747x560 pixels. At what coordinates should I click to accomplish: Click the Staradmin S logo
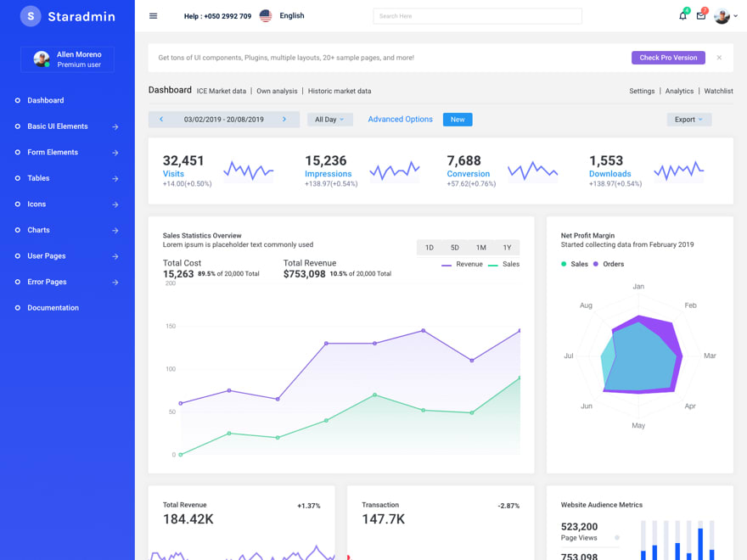click(31, 16)
